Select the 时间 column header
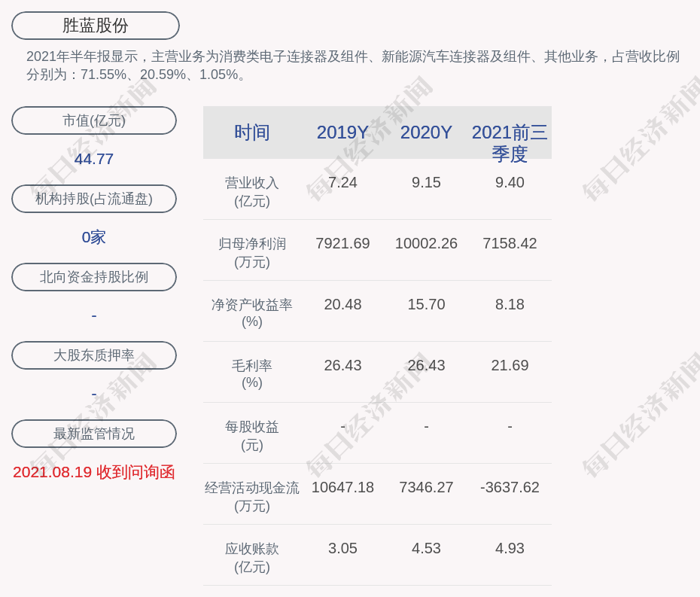 point(251,132)
